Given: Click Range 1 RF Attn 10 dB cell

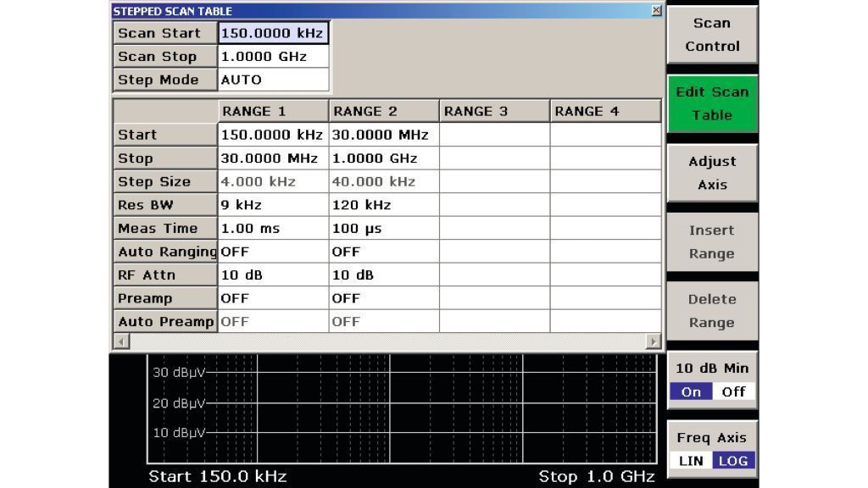Looking at the screenshot, I should pos(273,275).
